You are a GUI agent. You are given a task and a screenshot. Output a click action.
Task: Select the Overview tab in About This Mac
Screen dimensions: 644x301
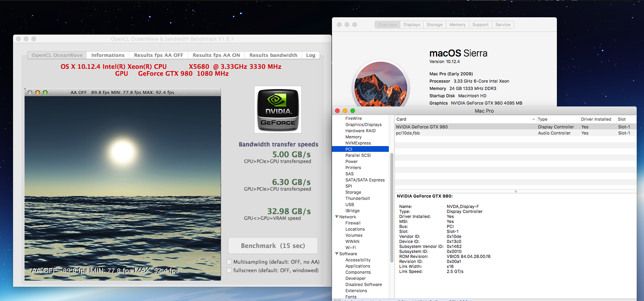click(387, 25)
